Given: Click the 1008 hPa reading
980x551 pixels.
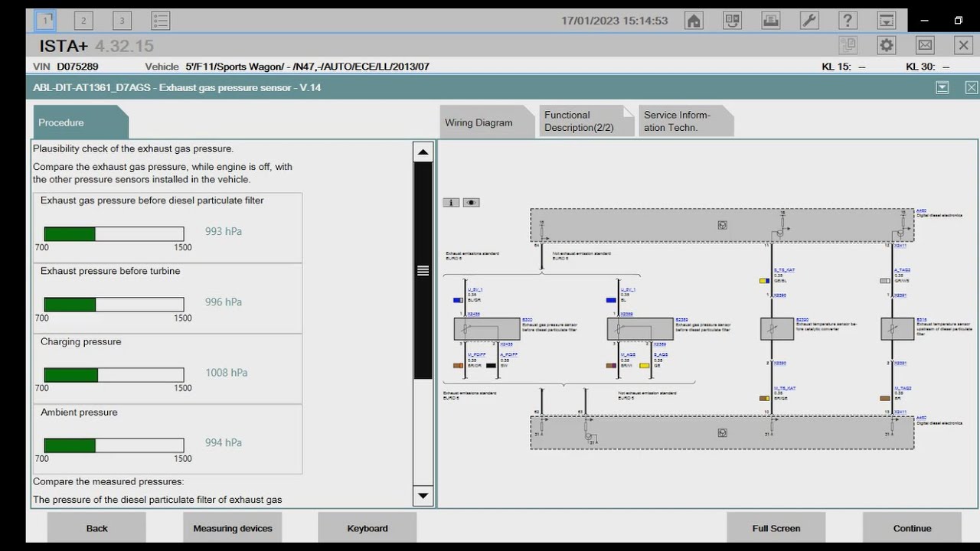Looking at the screenshot, I should [x=226, y=373].
